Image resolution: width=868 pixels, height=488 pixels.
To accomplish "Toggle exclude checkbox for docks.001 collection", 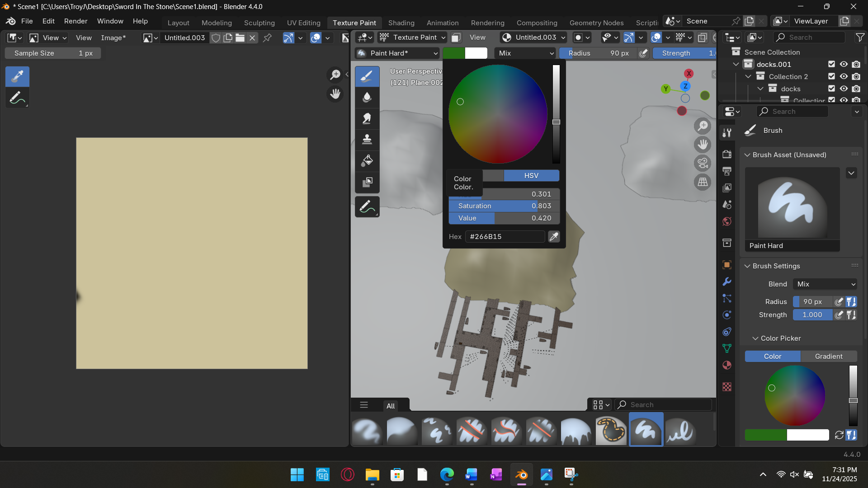I will [831, 64].
